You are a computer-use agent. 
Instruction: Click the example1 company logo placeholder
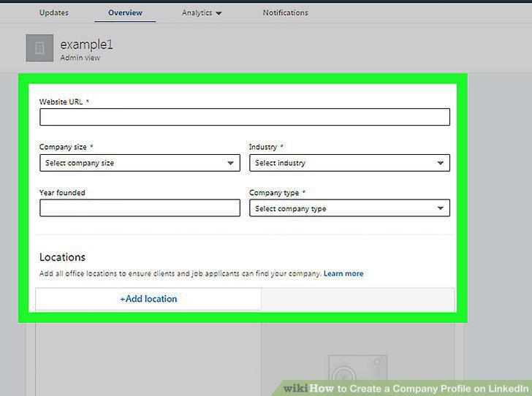pyautogui.click(x=39, y=47)
